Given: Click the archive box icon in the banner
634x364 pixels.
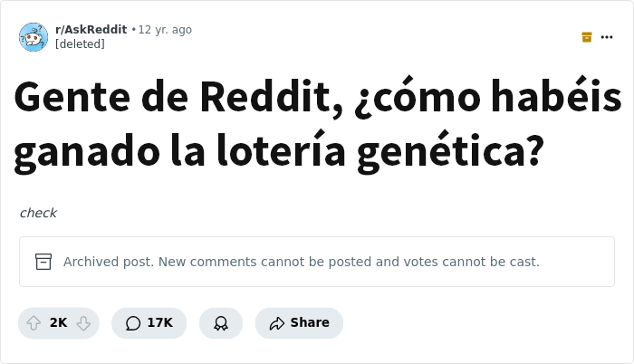Looking at the screenshot, I should pos(43,262).
